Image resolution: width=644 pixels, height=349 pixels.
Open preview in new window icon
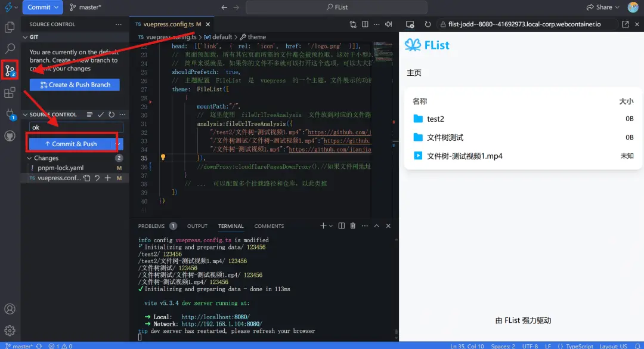(x=625, y=24)
